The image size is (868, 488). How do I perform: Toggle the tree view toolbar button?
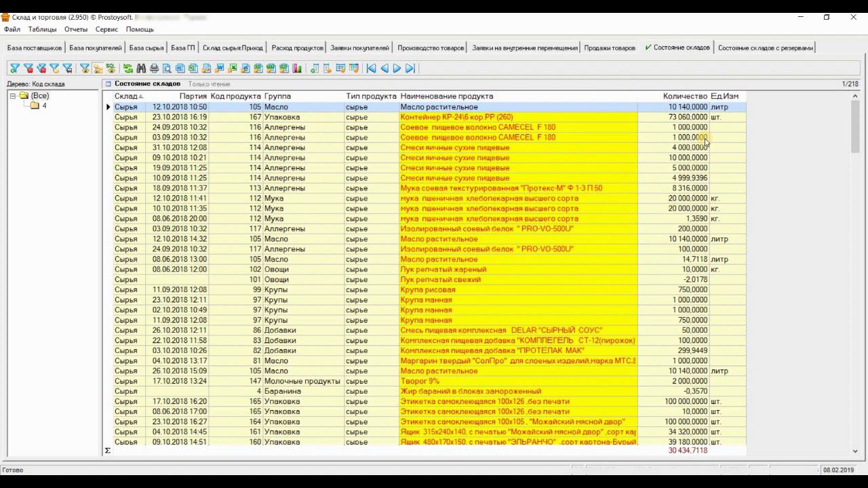tap(98, 68)
